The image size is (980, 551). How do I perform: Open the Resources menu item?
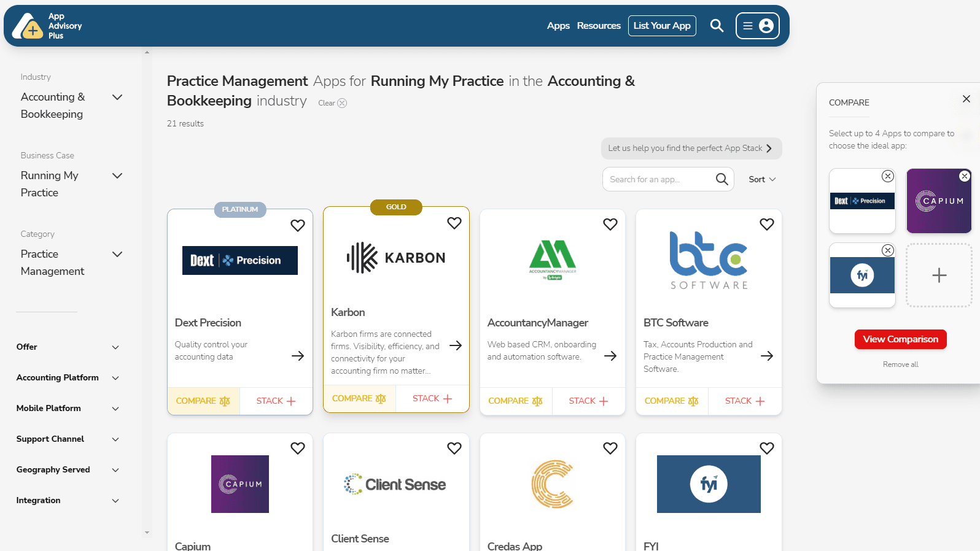599,26
